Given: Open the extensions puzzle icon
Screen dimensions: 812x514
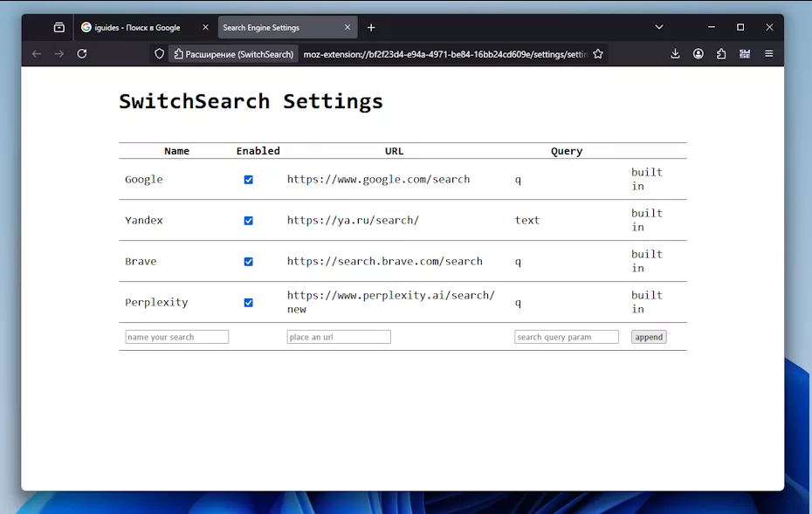Looking at the screenshot, I should click(721, 54).
